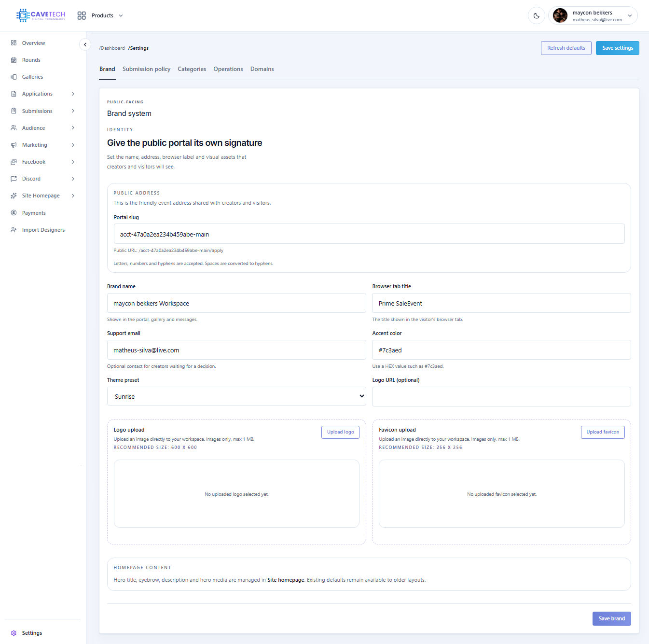Click the Save brand button
This screenshot has width=649, height=644.
pyautogui.click(x=612, y=618)
